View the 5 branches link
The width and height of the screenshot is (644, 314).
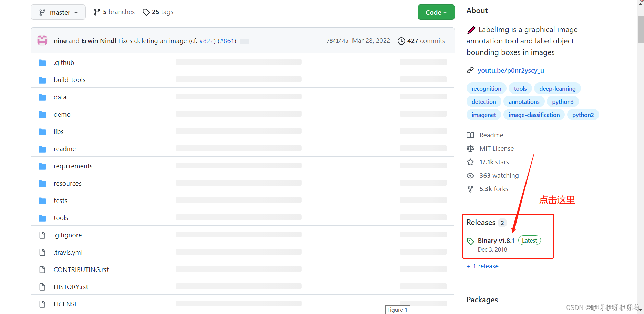tap(114, 12)
